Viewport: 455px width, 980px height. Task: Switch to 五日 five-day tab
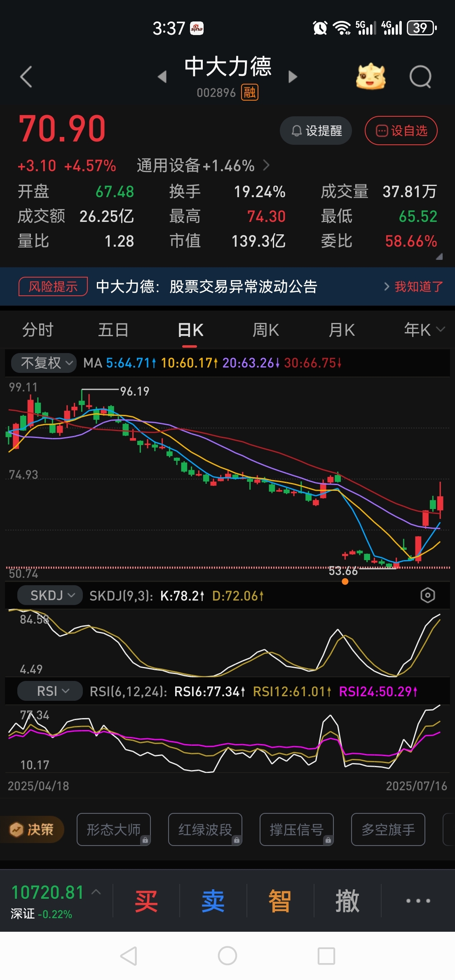[113, 330]
